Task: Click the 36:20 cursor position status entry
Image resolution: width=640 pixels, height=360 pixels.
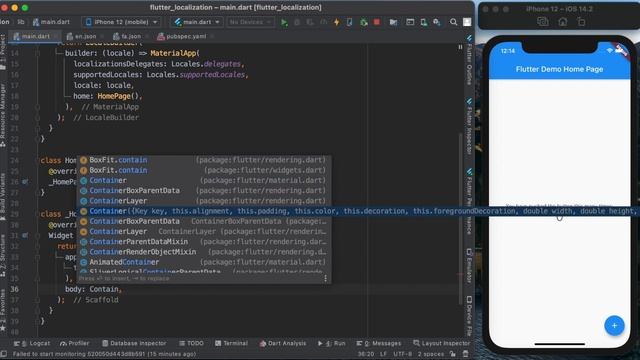Action: coord(366,354)
